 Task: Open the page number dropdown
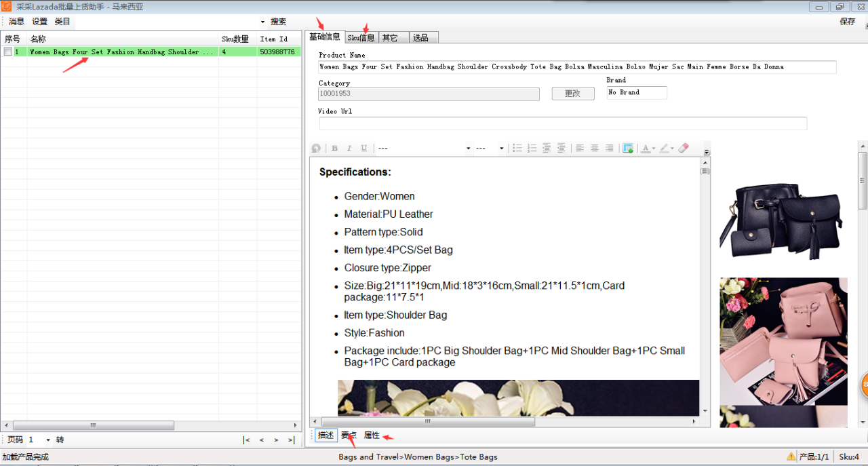[48, 440]
